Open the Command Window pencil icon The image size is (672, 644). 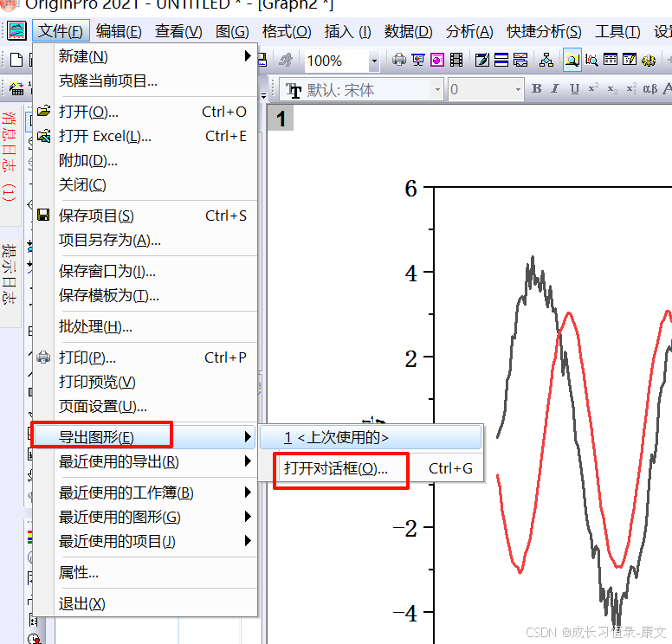coord(630,60)
